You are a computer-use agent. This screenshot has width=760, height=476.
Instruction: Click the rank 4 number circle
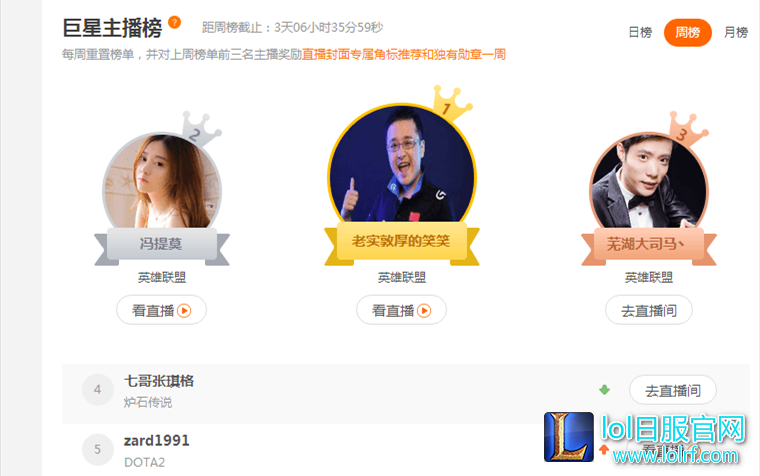pos(97,390)
